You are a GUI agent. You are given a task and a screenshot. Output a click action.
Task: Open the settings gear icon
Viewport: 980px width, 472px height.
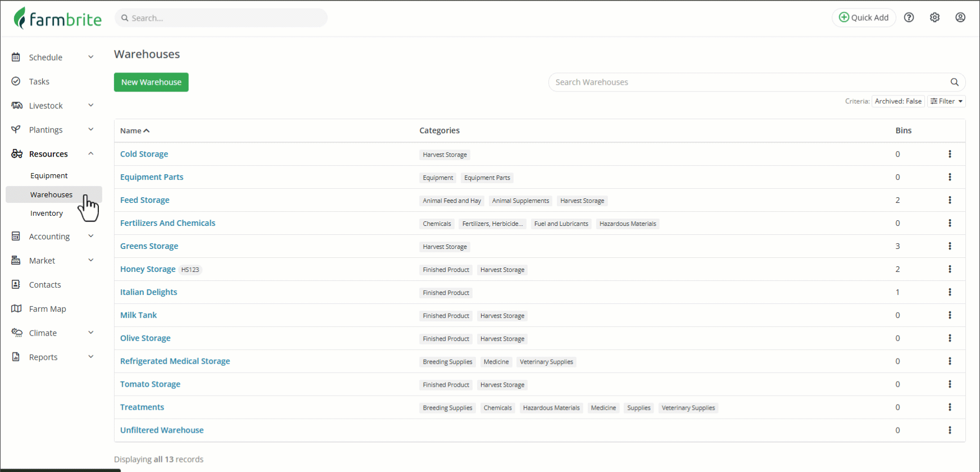point(934,17)
